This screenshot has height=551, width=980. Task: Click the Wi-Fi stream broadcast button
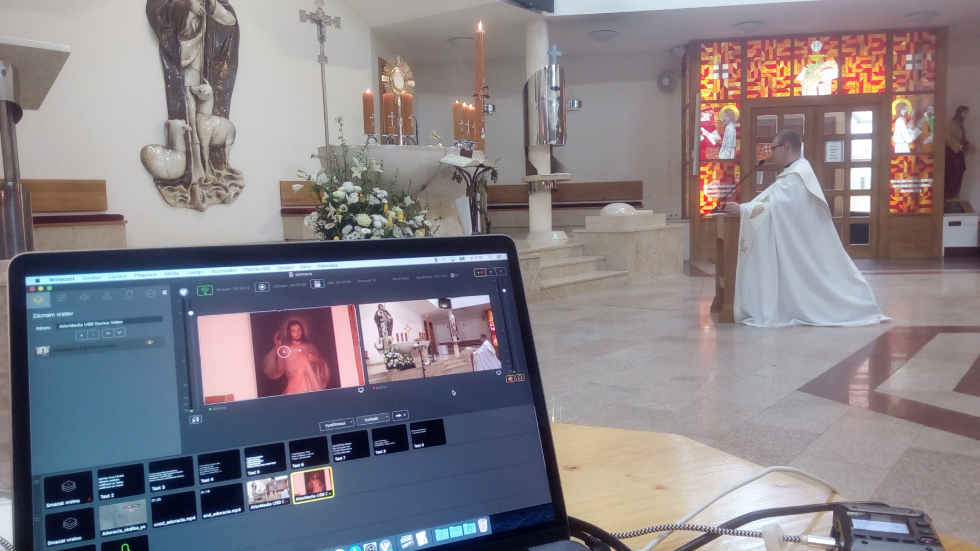(x=205, y=290)
